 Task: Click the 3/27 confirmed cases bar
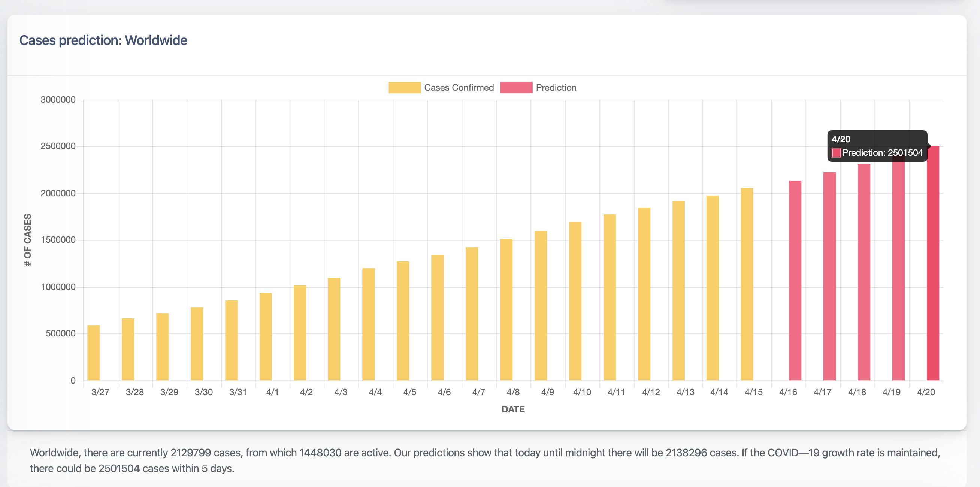coord(94,353)
